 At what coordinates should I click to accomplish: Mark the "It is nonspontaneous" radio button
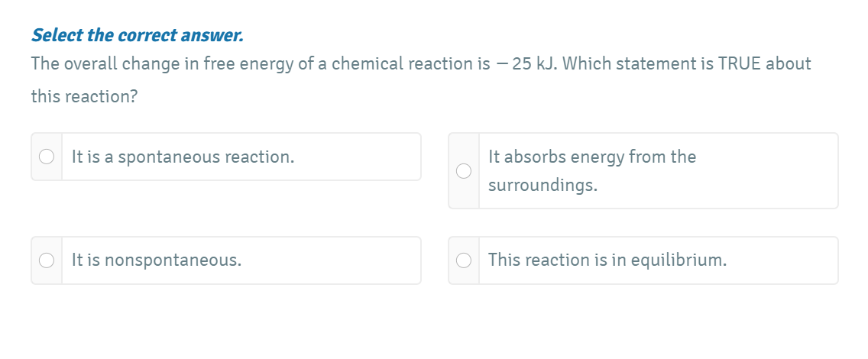tap(47, 260)
